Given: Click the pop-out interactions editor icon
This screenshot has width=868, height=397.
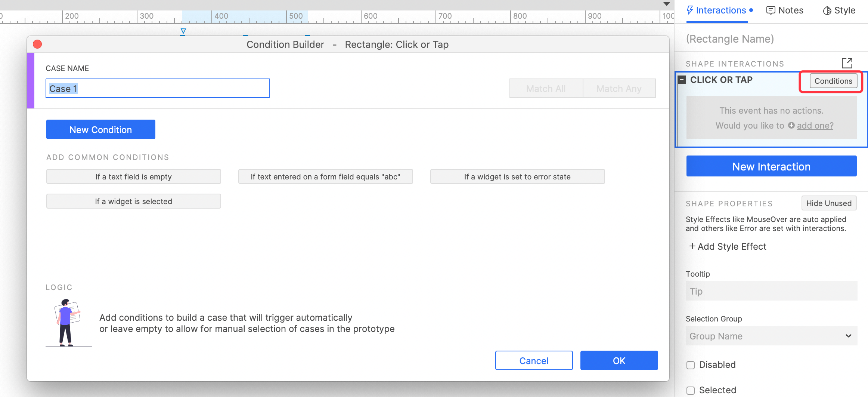Looking at the screenshot, I should click(847, 63).
